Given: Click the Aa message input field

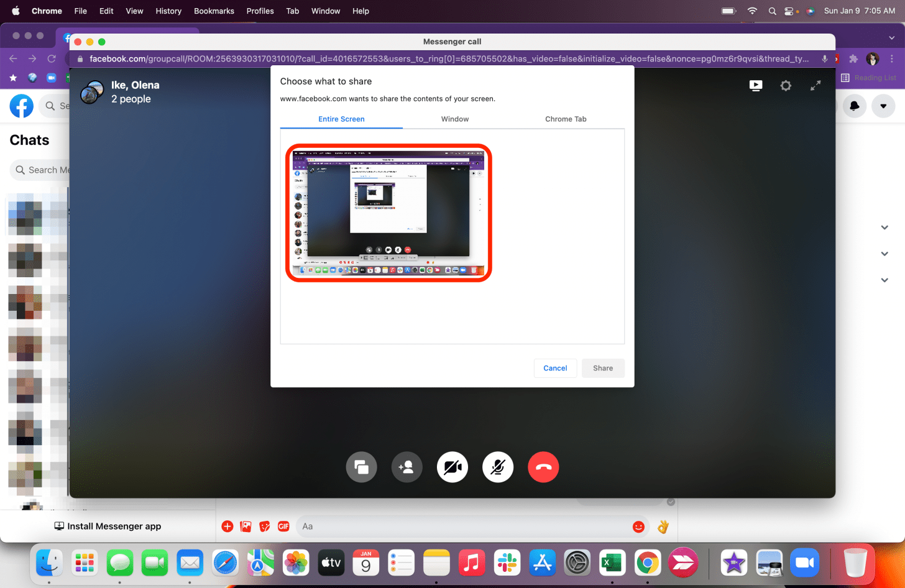Looking at the screenshot, I should coord(435,526).
